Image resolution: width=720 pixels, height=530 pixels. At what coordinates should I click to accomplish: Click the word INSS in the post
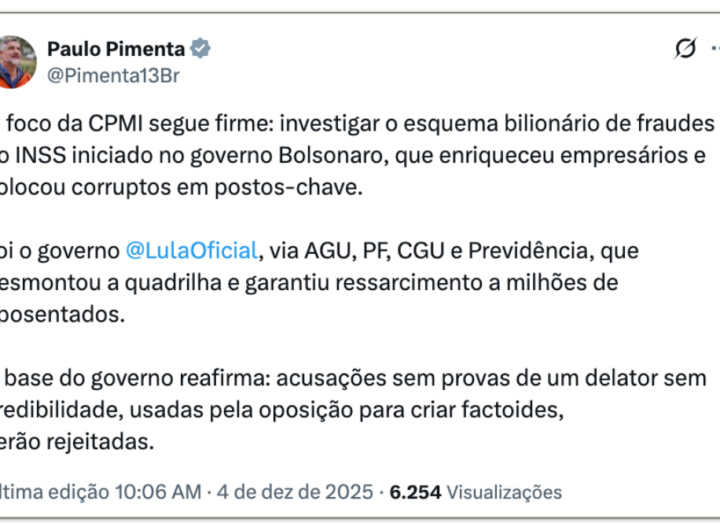48,157
